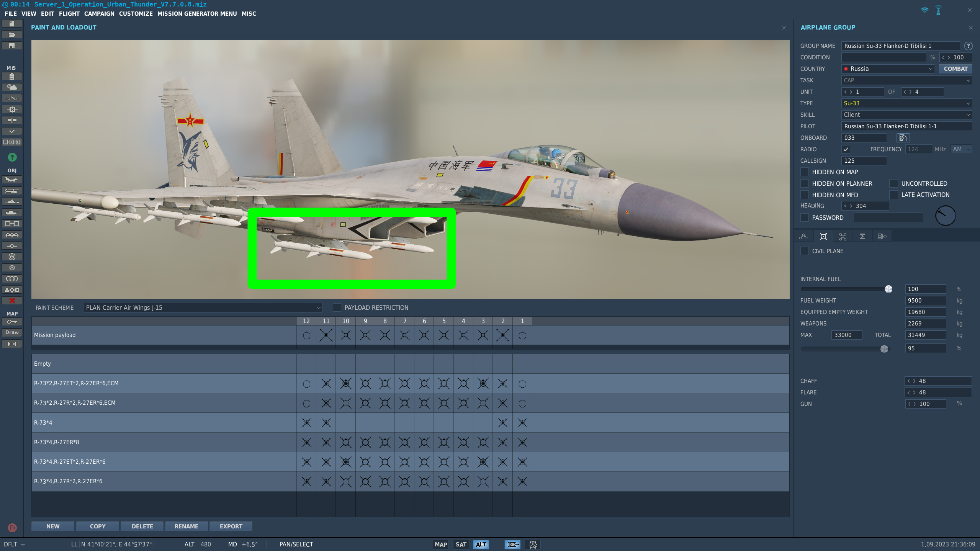This screenshot has height=551, width=980.
Task: Click the RENAME payload button
Action: (x=187, y=526)
